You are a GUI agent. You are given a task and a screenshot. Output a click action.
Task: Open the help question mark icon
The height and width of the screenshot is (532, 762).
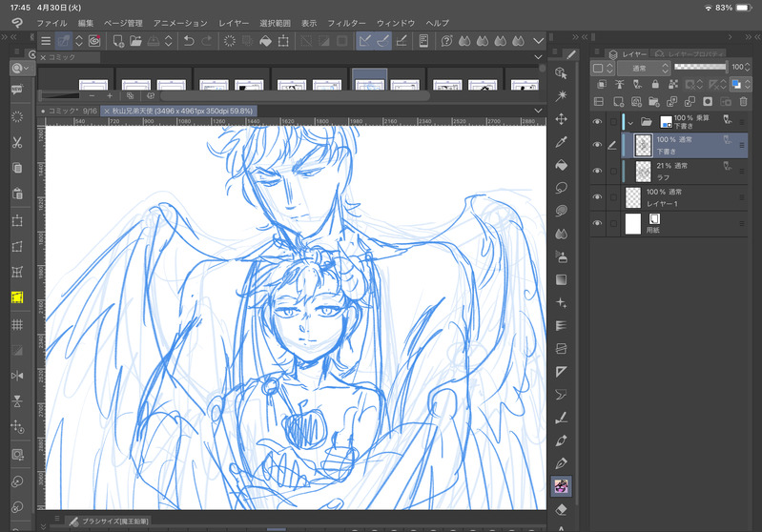click(446, 41)
